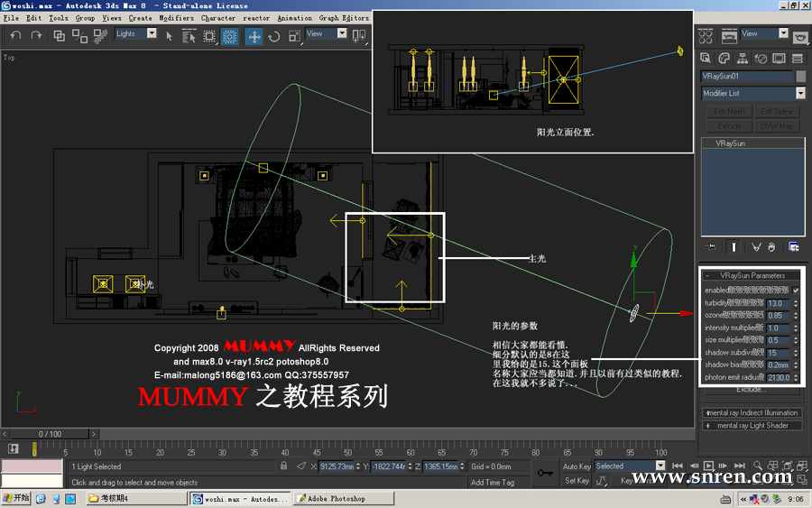The height and width of the screenshot is (508, 812).
Task: Click the Windows Start button in taskbar
Action: point(15,498)
